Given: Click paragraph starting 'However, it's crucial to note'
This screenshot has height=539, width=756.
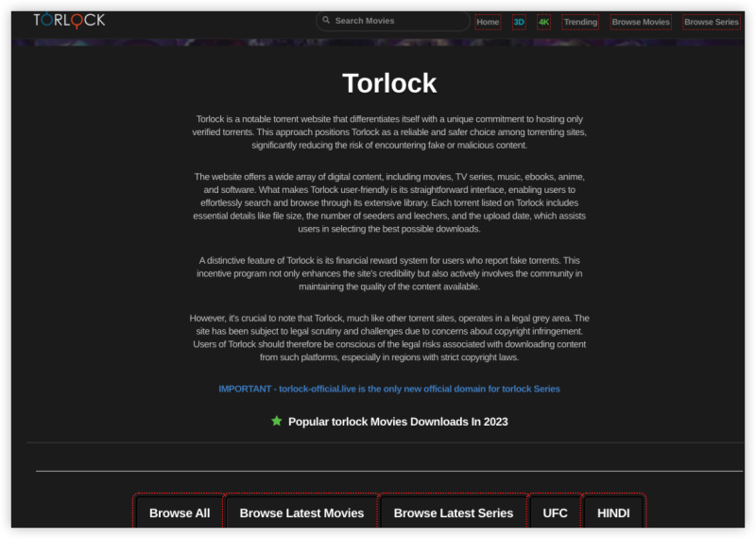Looking at the screenshot, I should 389,338.
